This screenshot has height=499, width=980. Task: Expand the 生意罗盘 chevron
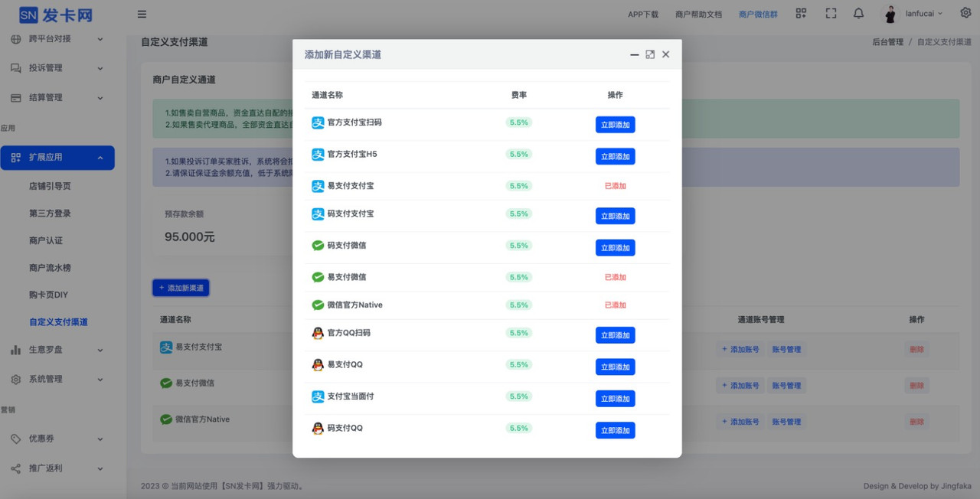pos(100,350)
